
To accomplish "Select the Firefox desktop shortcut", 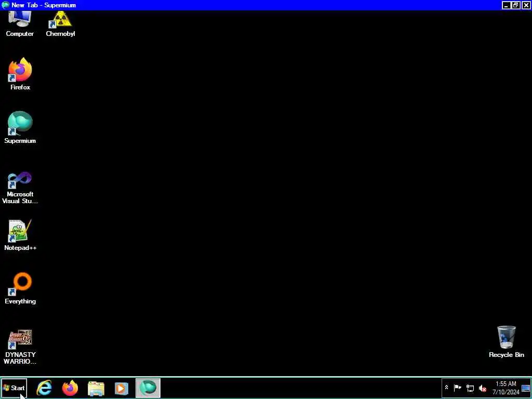I will [20, 74].
